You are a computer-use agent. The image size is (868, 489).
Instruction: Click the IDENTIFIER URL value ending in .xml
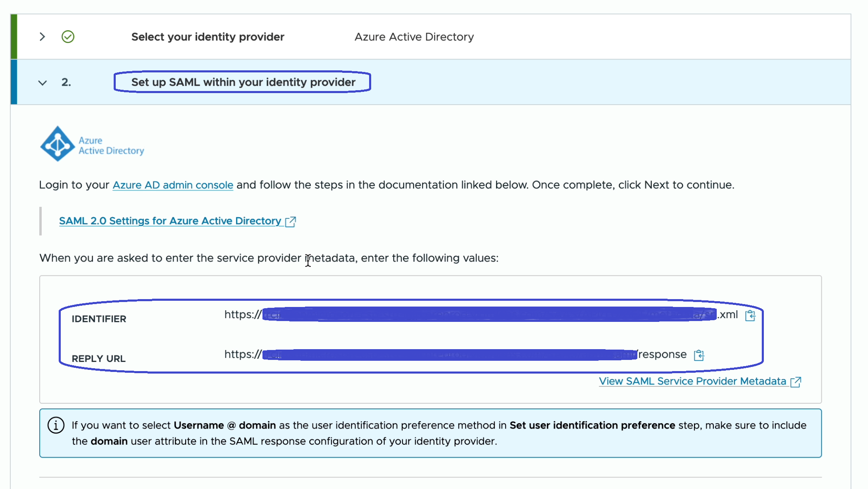[x=481, y=314]
